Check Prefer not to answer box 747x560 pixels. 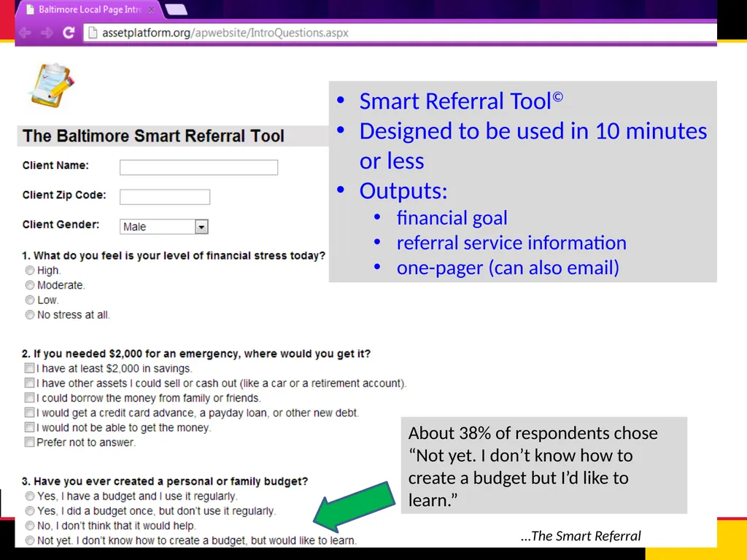[x=29, y=442]
